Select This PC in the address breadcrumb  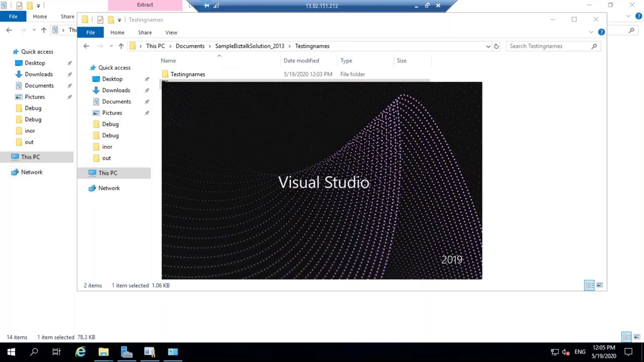(155, 46)
